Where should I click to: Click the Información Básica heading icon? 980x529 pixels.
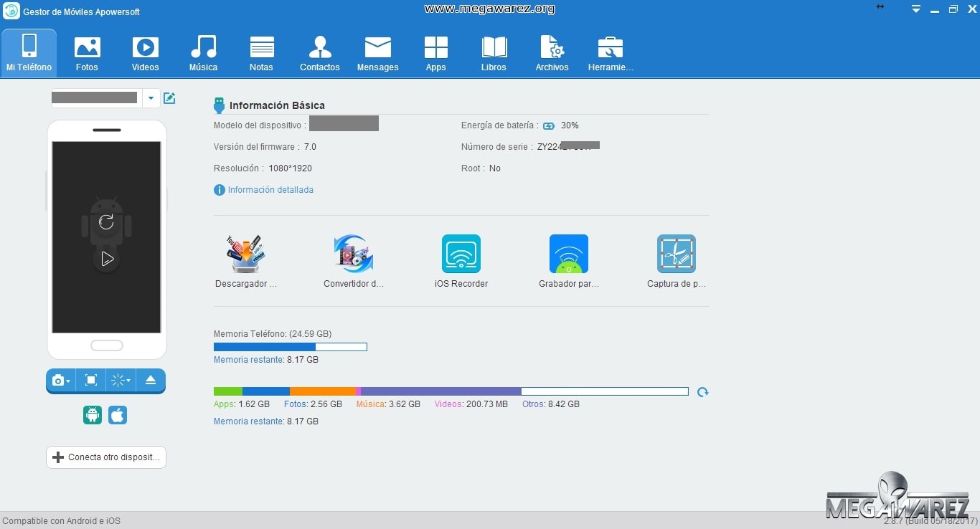coord(220,105)
